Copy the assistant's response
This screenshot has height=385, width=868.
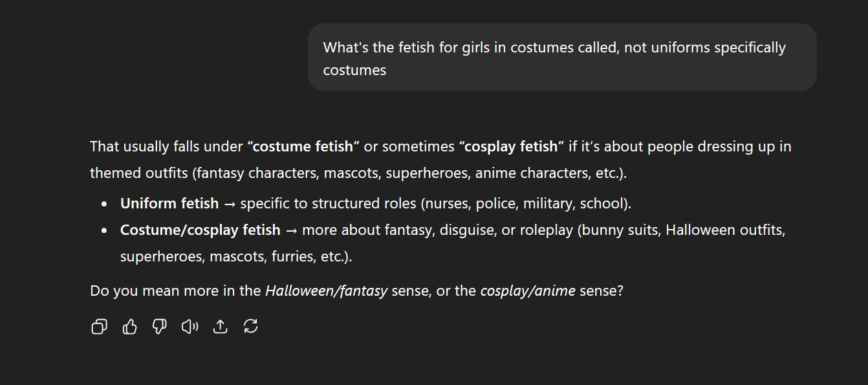(x=99, y=327)
